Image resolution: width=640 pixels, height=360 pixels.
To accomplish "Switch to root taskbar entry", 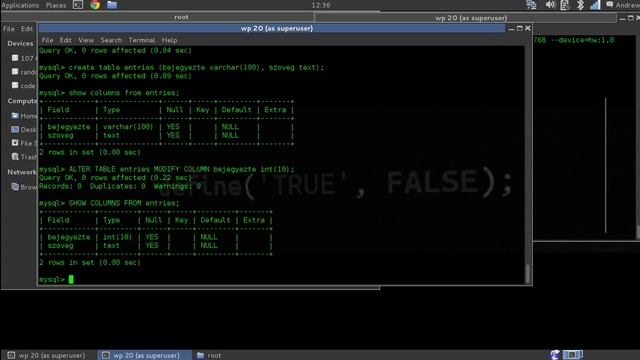I will [209, 355].
